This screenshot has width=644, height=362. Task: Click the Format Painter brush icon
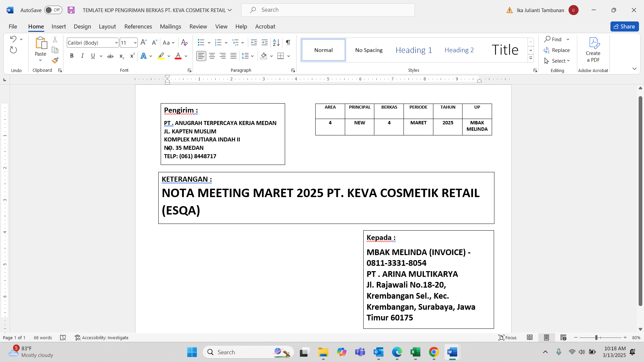click(x=55, y=60)
